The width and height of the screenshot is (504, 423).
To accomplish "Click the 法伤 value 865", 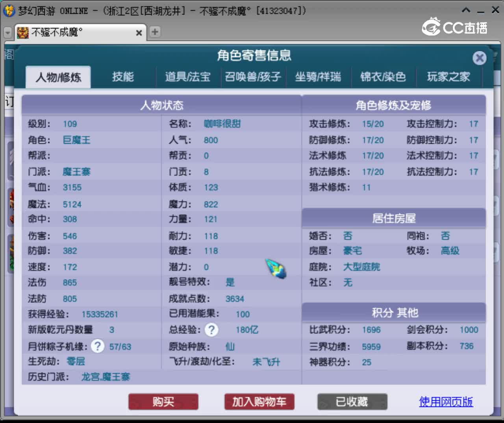I will tap(70, 282).
